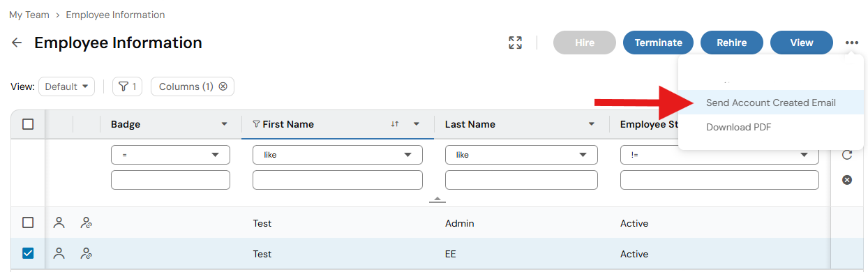Open Last Name column menu arrow
The width and height of the screenshot is (868, 272).
pos(592,124)
